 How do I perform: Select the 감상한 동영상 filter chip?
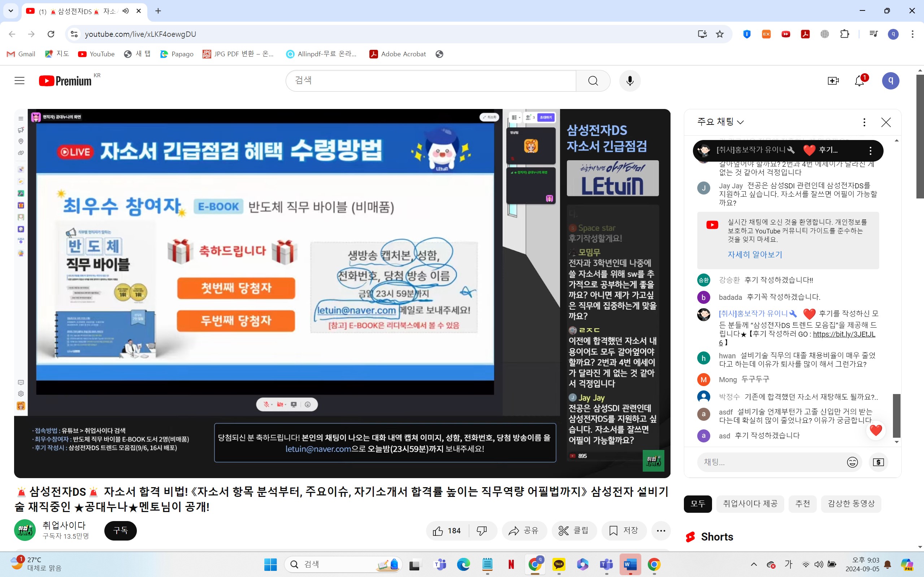(x=851, y=503)
